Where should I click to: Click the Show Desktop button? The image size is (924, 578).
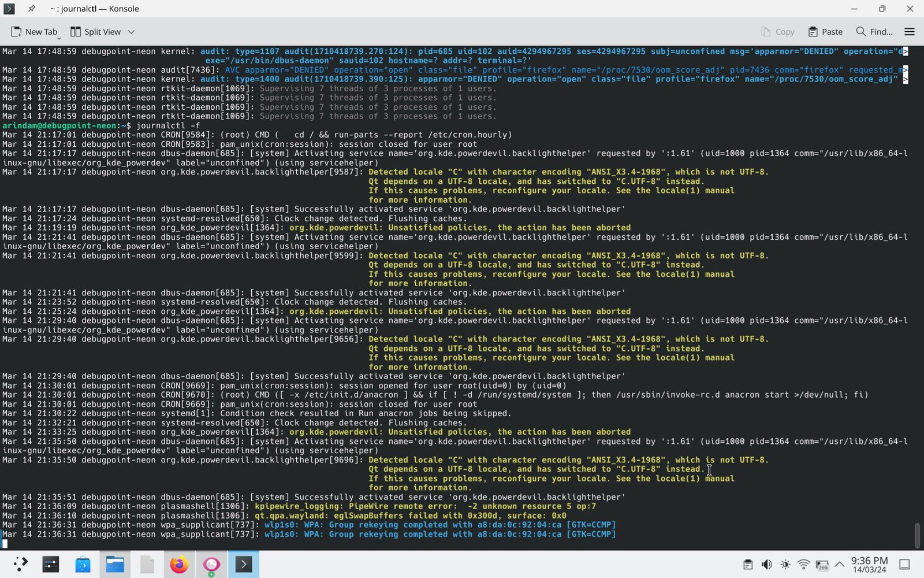click(905, 565)
